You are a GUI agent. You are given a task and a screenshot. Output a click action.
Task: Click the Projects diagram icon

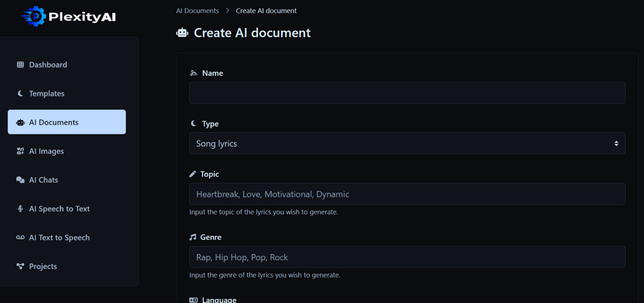pos(20,267)
